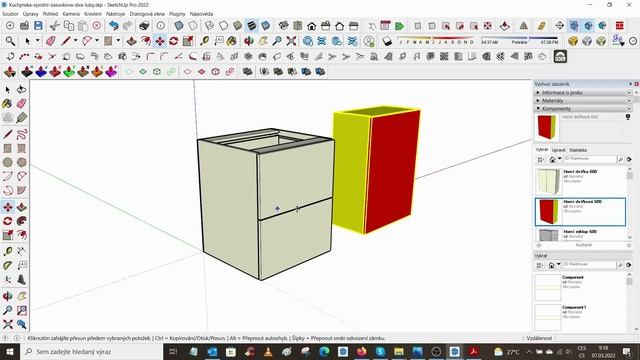The width and height of the screenshot is (640, 360).
Task: Select the Line pencil tool in left toolbar
Action: [8, 134]
